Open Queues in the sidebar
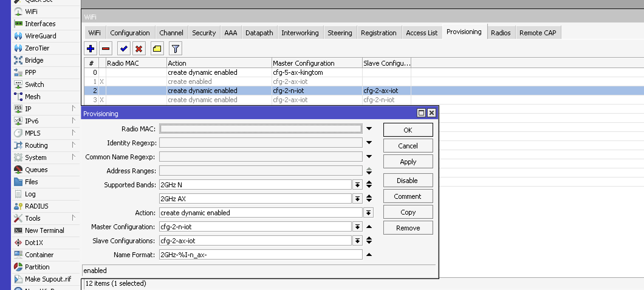The width and height of the screenshot is (644, 290). [x=36, y=170]
